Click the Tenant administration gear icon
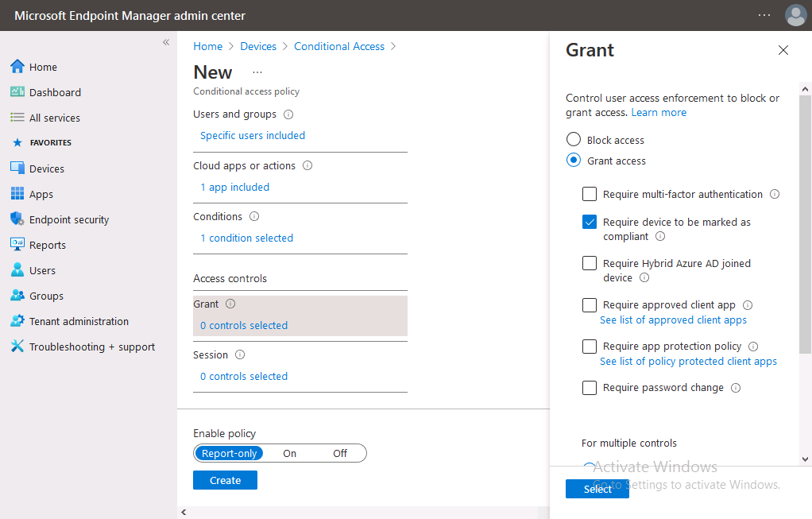This screenshot has width=812, height=519. point(17,320)
